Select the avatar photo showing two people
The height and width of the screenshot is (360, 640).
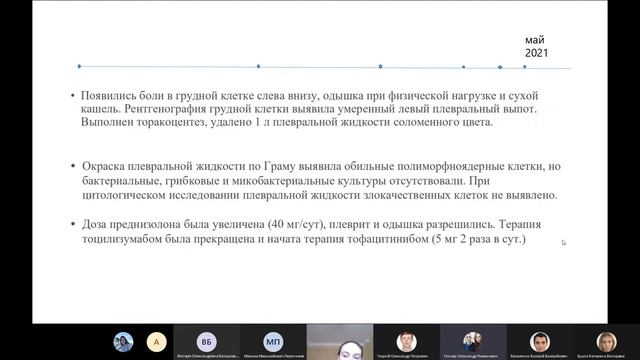tap(473, 342)
